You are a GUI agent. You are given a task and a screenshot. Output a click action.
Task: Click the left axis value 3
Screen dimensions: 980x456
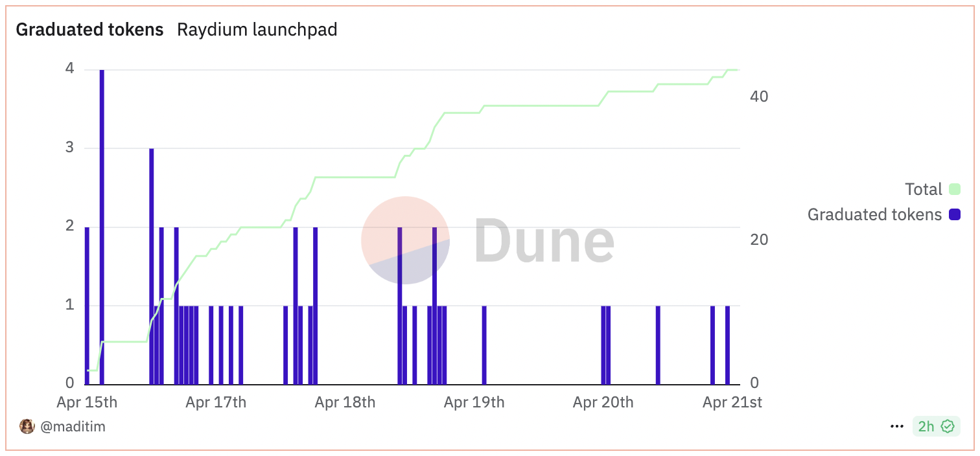pos(69,148)
